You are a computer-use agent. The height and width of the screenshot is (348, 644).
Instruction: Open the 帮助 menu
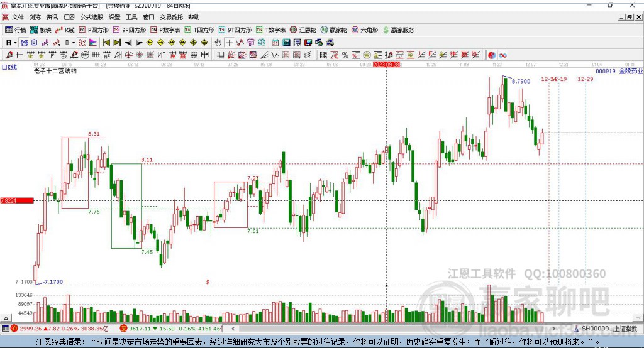point(194,17)
